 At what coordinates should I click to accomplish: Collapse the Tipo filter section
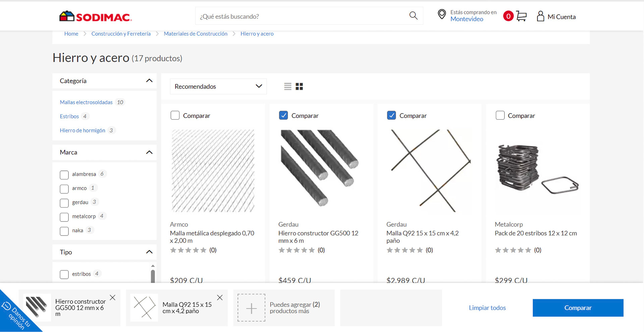(x=149, y=252)
